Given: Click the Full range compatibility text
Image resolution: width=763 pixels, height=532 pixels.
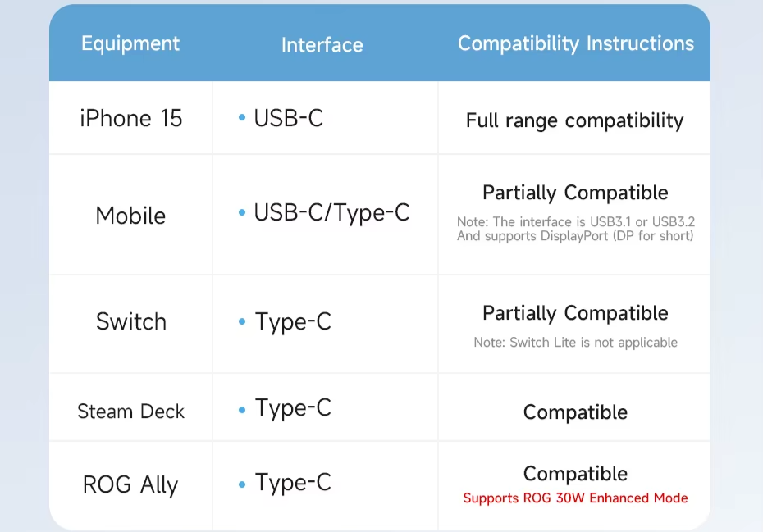Looking at the screenshot, I should (x=574, y=120).
